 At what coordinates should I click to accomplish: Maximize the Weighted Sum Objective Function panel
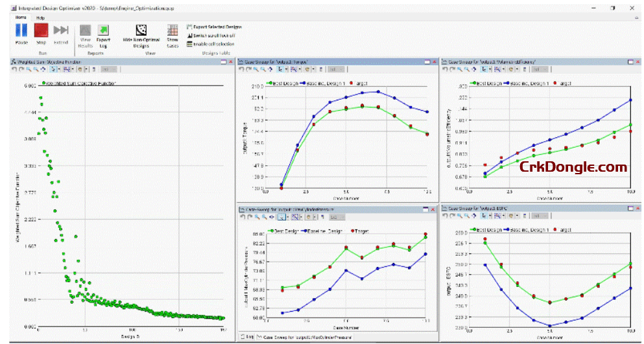(x=222, y=61)
